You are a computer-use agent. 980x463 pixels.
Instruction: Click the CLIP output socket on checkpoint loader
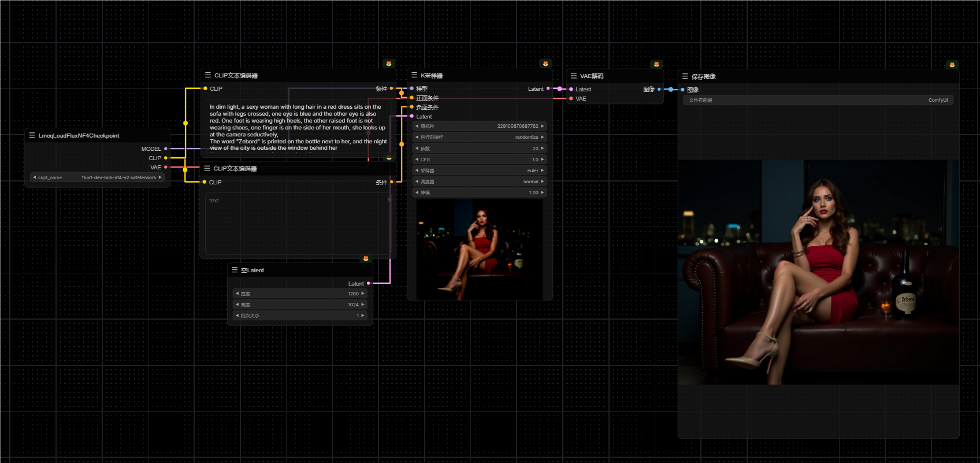click(166, 158)
